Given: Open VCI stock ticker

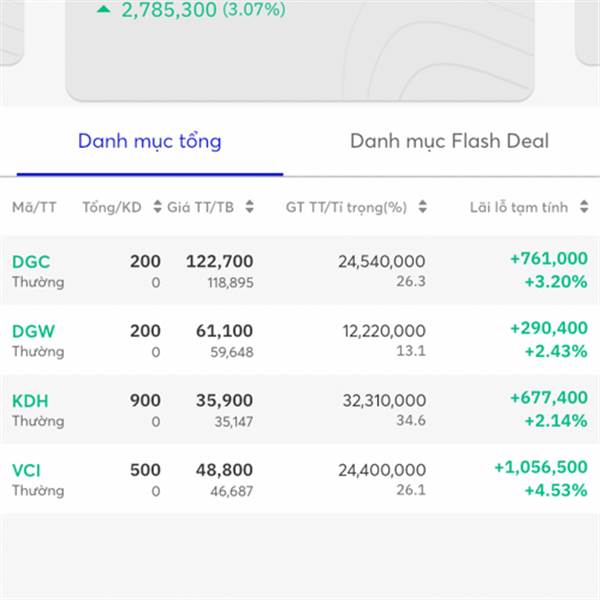Looking at the screenshot, I should point(26,471).
